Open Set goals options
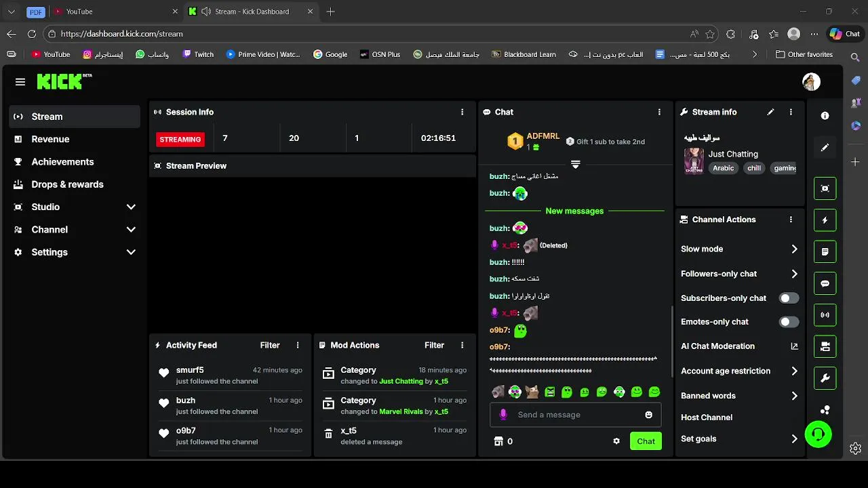868x488 pixels. pyautogui.click(x=739, y=439)
